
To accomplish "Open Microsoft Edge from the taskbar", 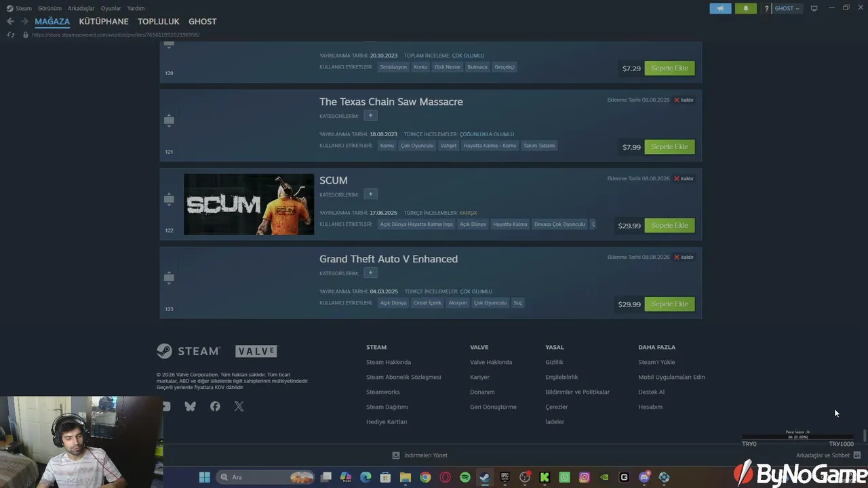I will coord(366,477).
